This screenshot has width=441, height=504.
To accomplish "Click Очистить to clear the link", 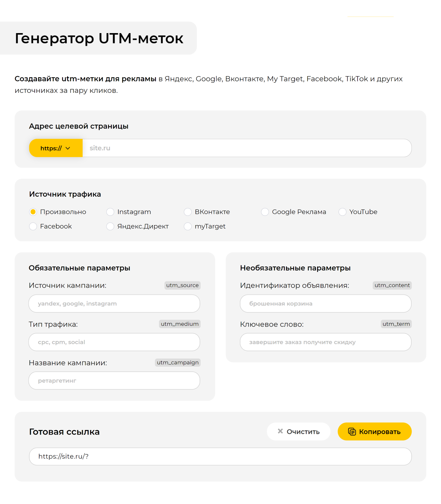I will click(298, 432).
